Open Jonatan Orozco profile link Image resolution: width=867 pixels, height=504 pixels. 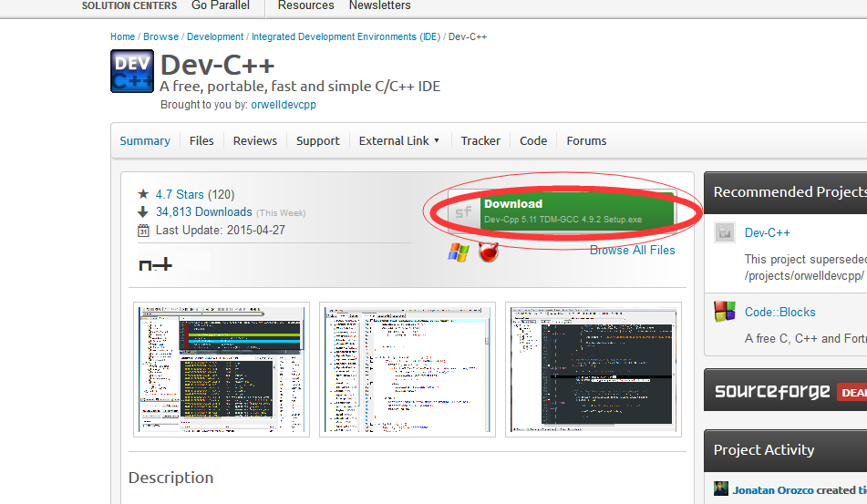point(773,490)
